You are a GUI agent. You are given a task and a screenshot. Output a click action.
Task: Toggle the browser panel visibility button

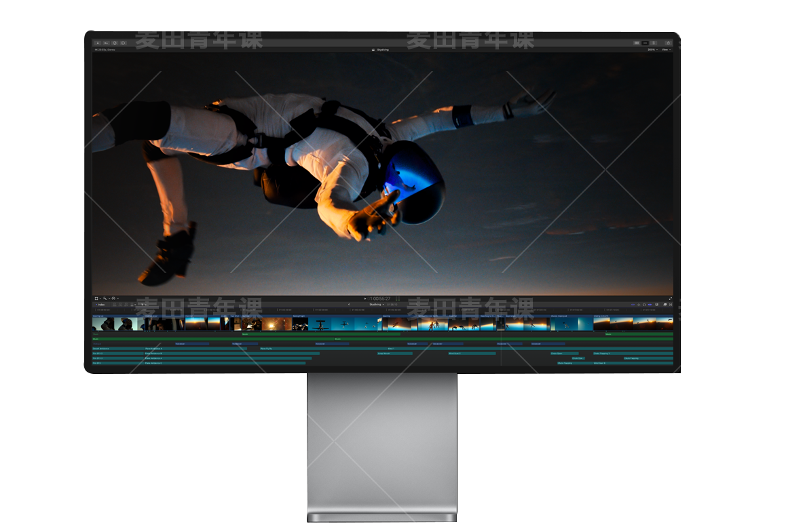point(637,43)
